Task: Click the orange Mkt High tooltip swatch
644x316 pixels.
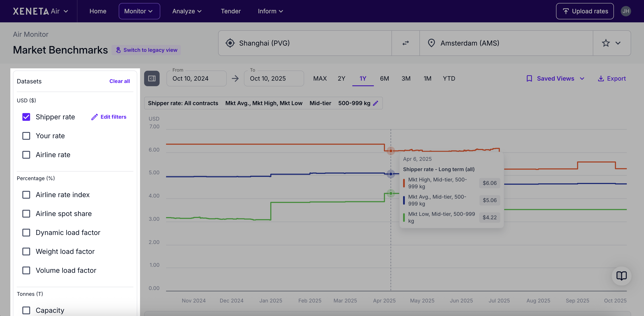Action: point(404,183)
